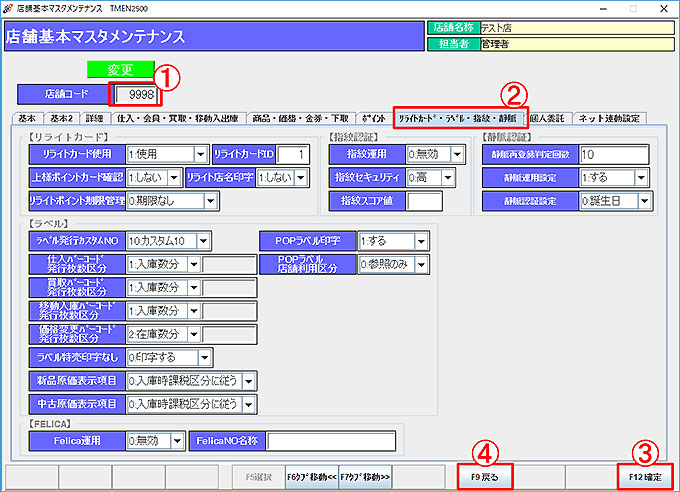
Task: Open the 顔認証設定 dropdown
Action: (646, 201)
